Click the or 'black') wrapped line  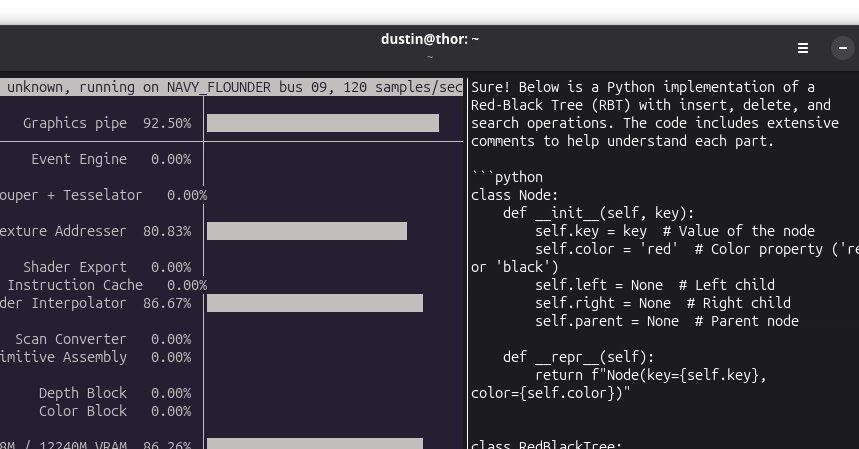click(514, 267)
